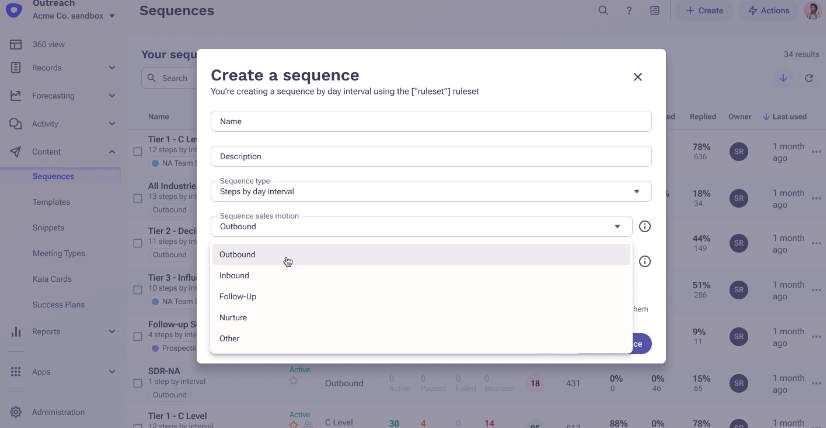Select Follow-Up sales motion option
Viewport: 826px width, 428px height.
coord(421,296)
